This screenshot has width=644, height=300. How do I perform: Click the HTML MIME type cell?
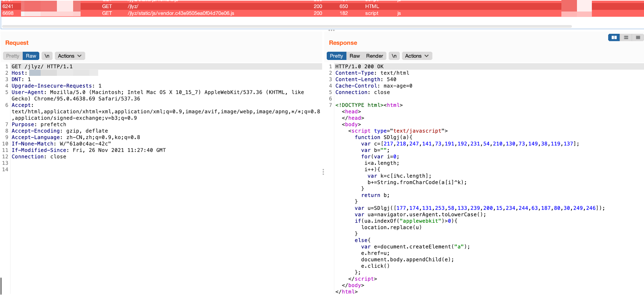(372, 6)
